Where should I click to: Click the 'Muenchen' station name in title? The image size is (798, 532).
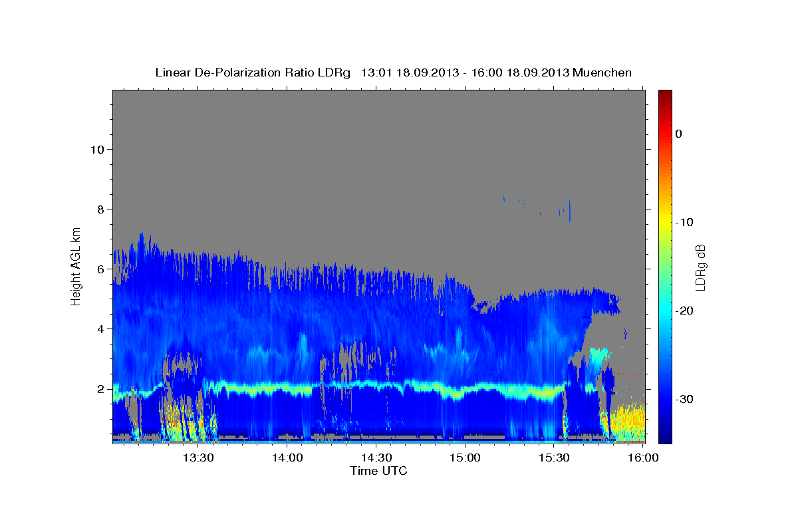point(602,72)
